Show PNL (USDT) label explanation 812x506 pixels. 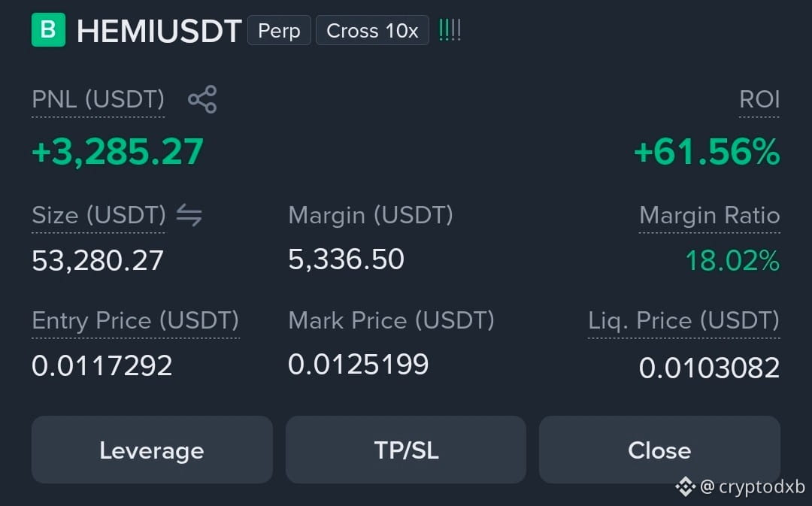click(98, 99)
